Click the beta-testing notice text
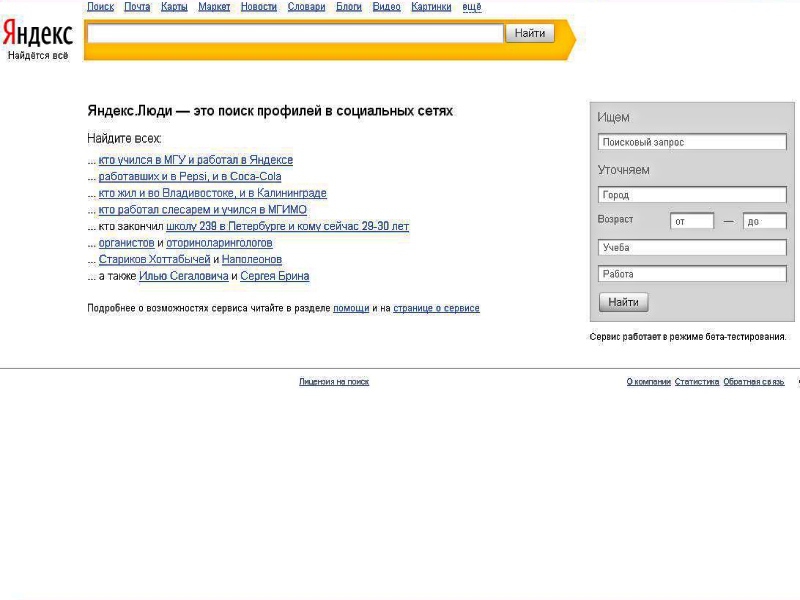The height and width of the screenshot is (600, 800). (x=688, y=337)
